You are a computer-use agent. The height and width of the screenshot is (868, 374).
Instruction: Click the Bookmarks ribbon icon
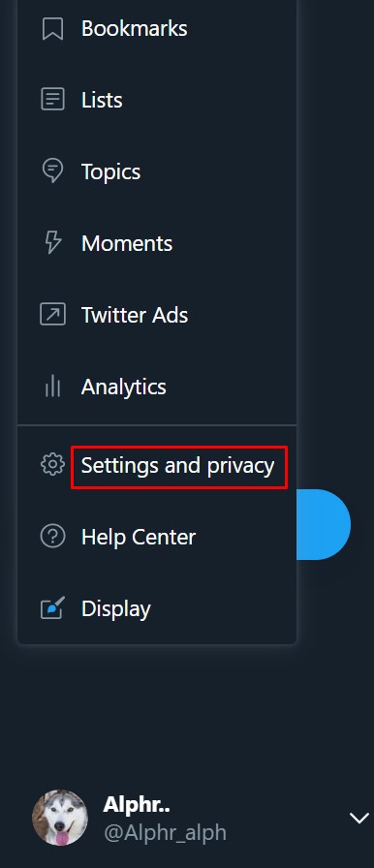(52, 29)
